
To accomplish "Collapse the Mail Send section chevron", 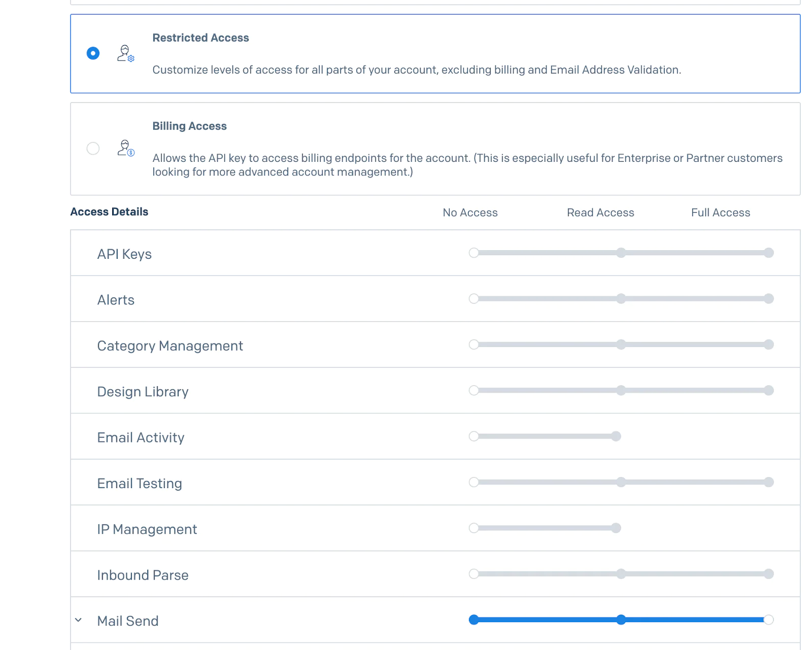I will pyautogui.click(x=78, y=620).
